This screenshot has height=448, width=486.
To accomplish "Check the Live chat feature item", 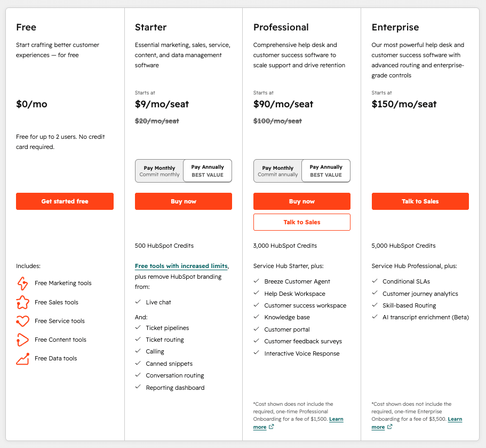I will 138,302.
